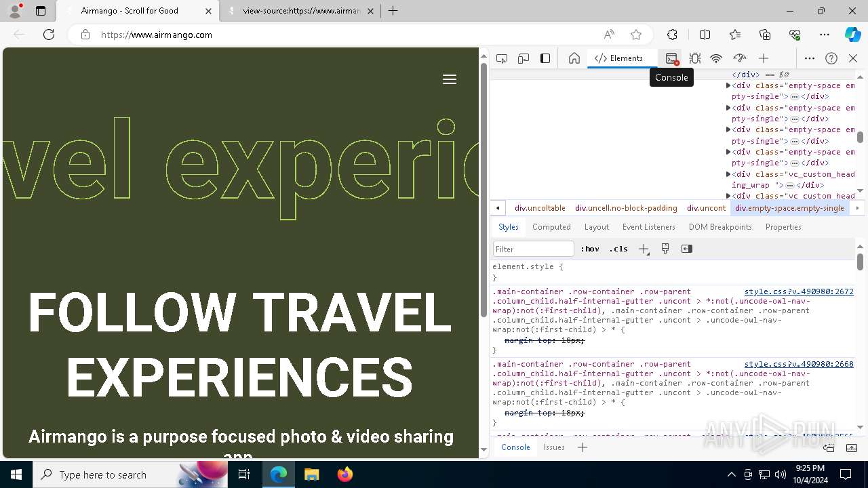Open the Copilot sidebar icon
Screen dimensions: 868x488
[x=852, y=35]
